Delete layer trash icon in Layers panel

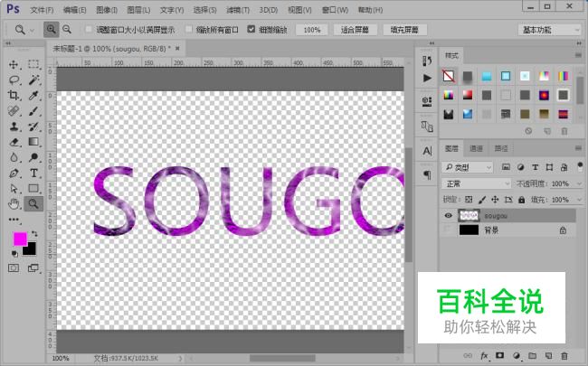(x=564, y=355)
